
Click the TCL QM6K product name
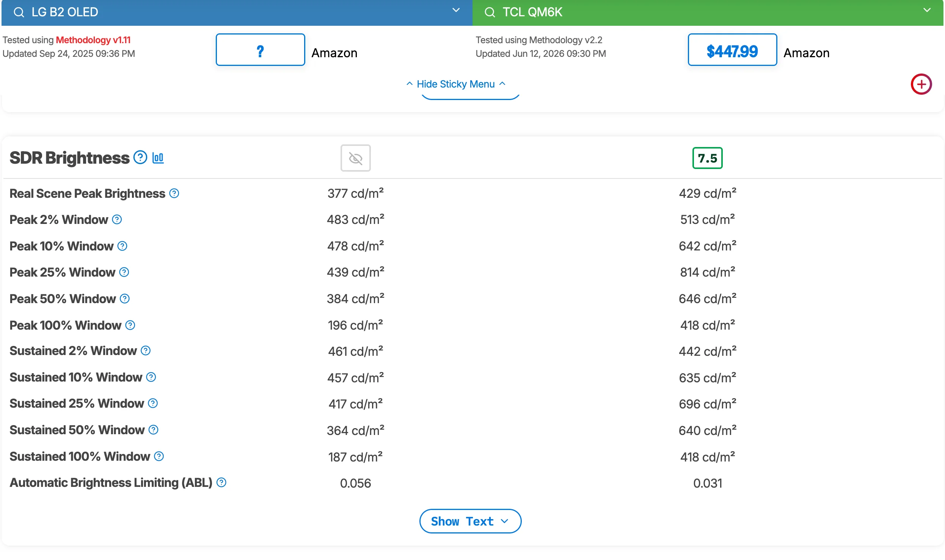click(x=532, y=13)
